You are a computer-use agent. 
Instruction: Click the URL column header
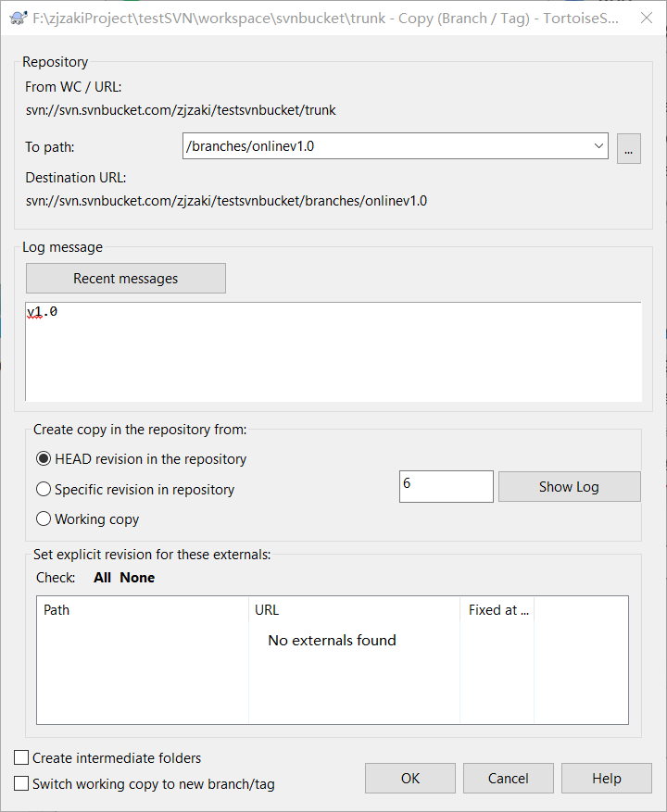point(354,610)
